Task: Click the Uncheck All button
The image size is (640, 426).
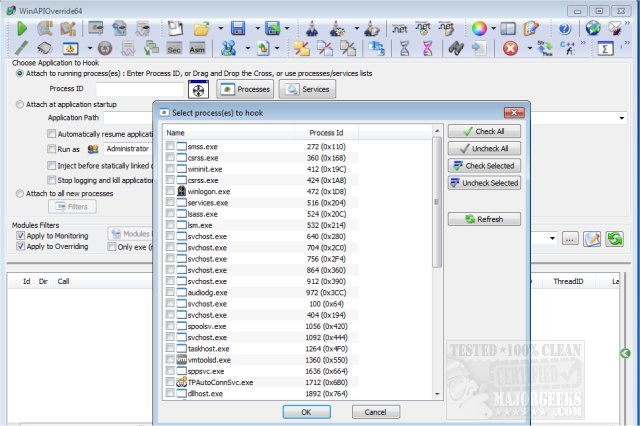Action: (x=484, y=149)
